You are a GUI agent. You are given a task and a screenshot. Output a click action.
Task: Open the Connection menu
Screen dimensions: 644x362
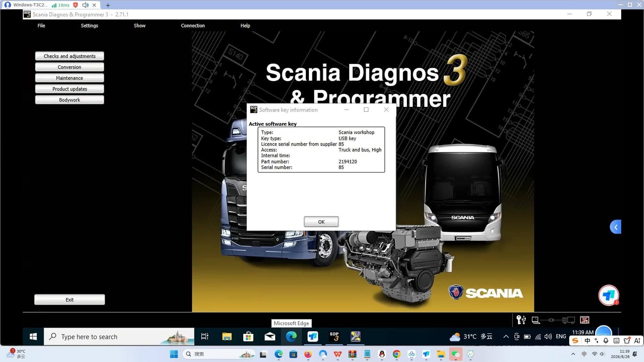point(193,25)
